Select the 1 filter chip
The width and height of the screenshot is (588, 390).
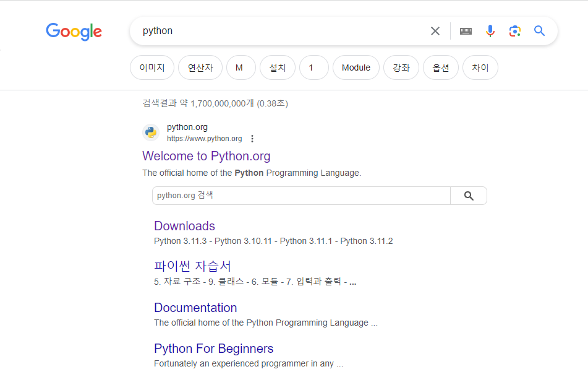coord(314,67)
